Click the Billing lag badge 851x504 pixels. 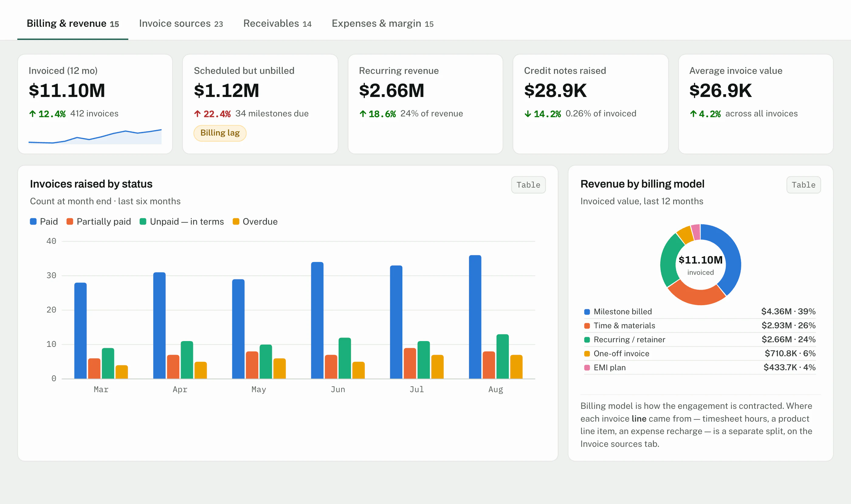coord(220,133)
